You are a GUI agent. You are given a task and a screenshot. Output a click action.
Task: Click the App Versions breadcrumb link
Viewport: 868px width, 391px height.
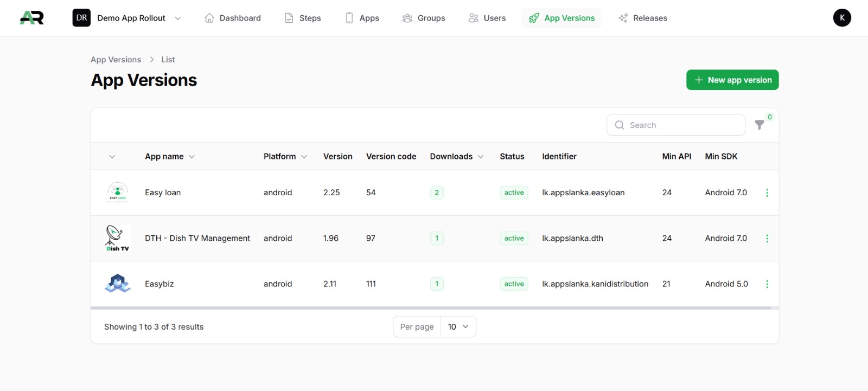[x=116, y=60]
